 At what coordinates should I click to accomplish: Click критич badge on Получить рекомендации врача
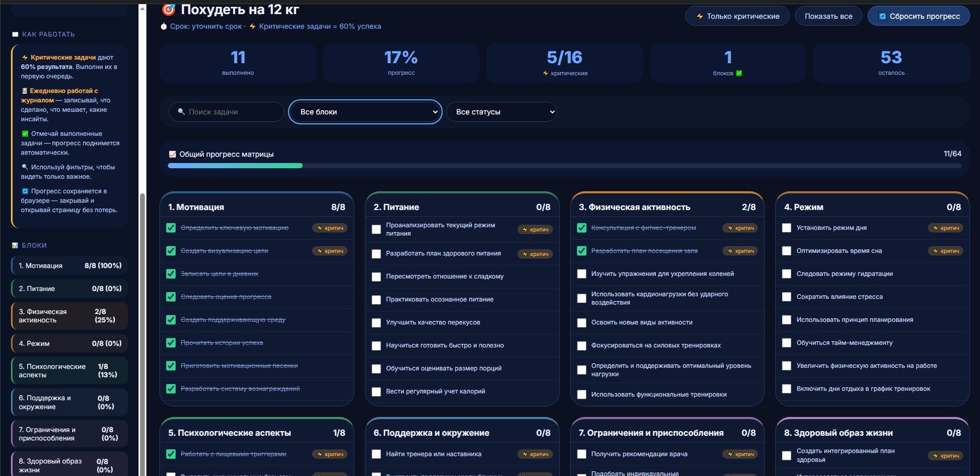pos(741,454)
